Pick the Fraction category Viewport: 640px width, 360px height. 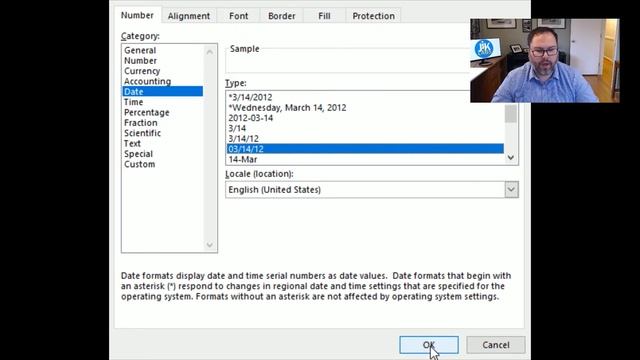tap(162, 122)
